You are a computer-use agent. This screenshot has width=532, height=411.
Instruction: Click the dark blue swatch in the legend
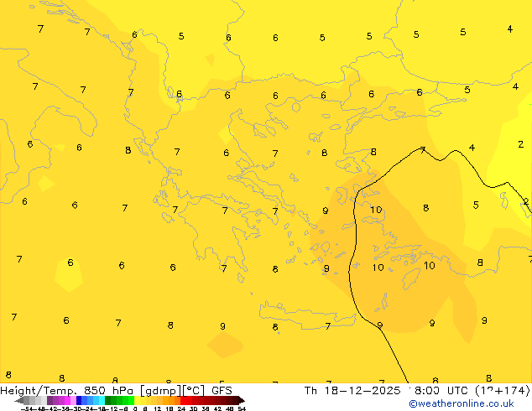[79, 401]
